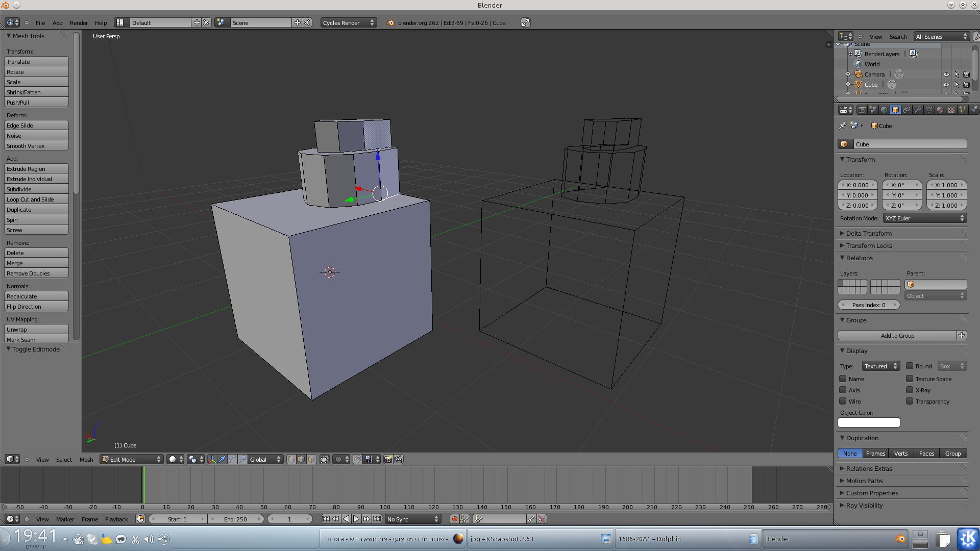980x551 pixels.
Task: Tick the Wire display checkbox
Action: pyautogui.click(x=843, y=402)
